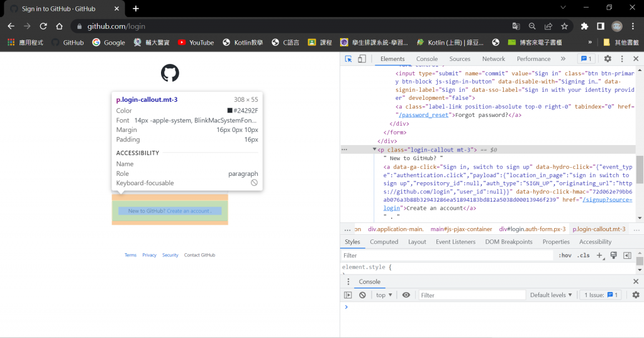644x338 pixels.
Task: Open the Network tab
Action: point(493,58)
